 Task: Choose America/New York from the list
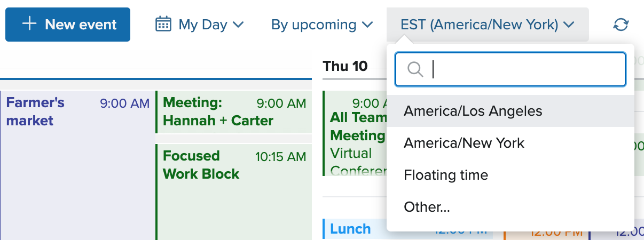coord(511,143)
